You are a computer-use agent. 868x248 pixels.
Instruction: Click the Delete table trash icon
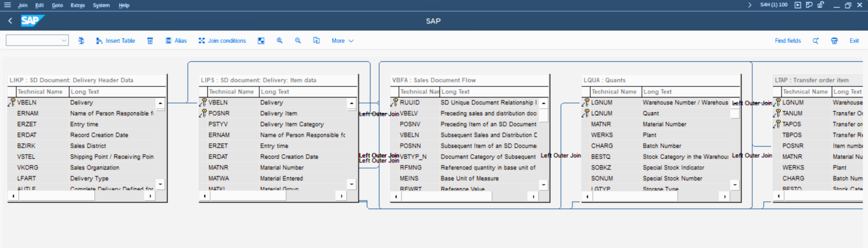[150, 41]
